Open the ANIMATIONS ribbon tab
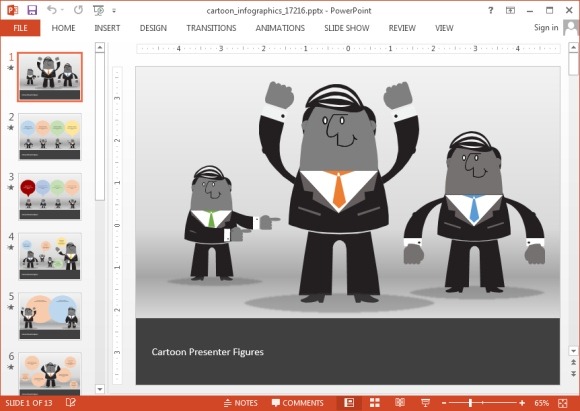Viewport: 580px width, 411px height. (x=280, y=28)
